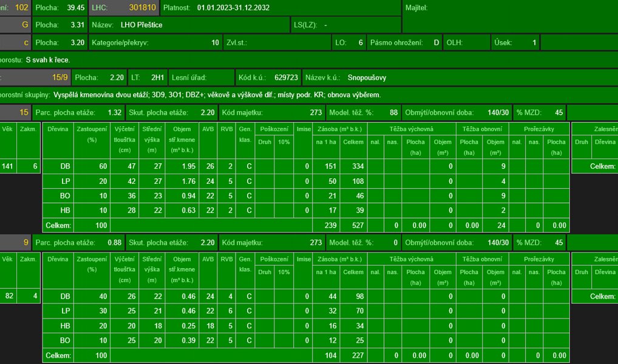
Task: Select the validity period 01.01.2023-31.12.2032
Action: 233,7
